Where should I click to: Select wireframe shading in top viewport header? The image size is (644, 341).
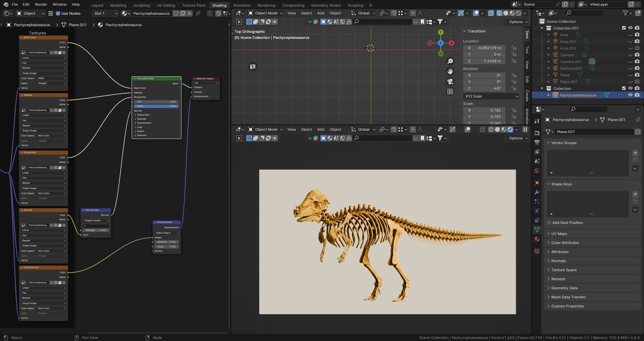coord(499,13)
